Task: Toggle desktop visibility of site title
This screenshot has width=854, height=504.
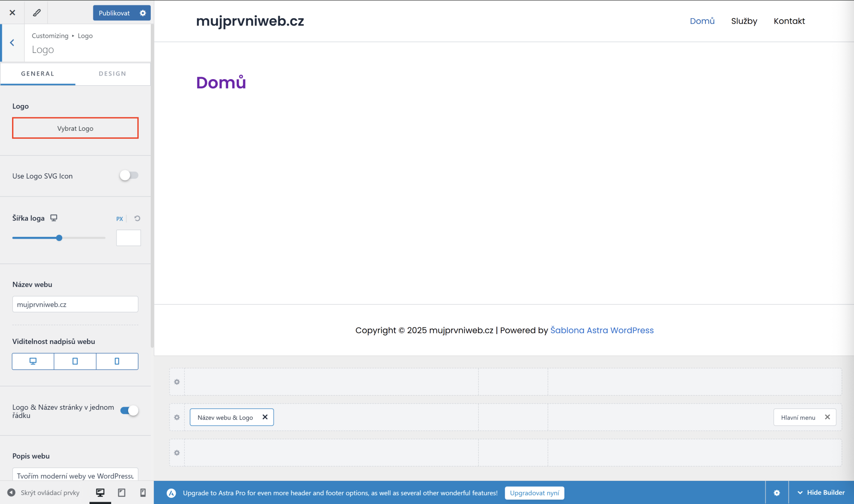Action: 33,361
